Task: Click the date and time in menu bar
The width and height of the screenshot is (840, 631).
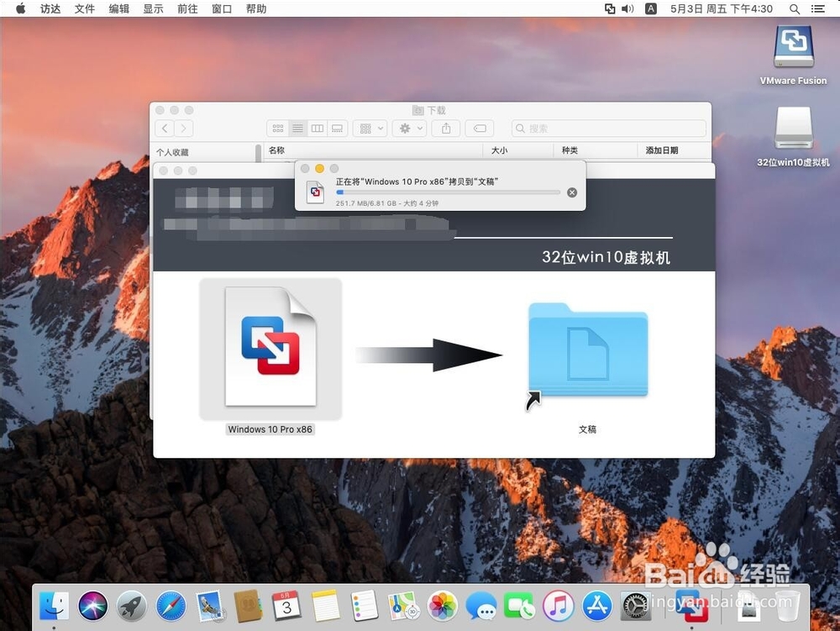Action: point(721,8)
